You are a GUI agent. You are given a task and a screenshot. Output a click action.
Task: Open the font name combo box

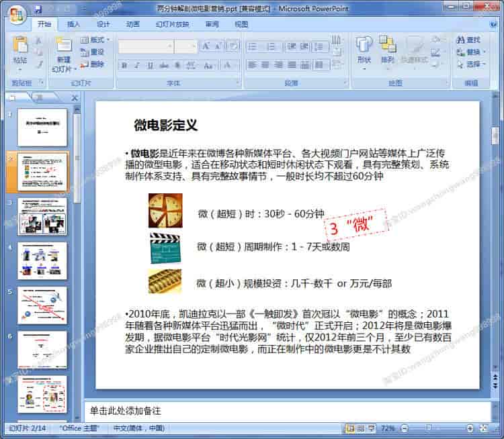click(x=146, y=46)
